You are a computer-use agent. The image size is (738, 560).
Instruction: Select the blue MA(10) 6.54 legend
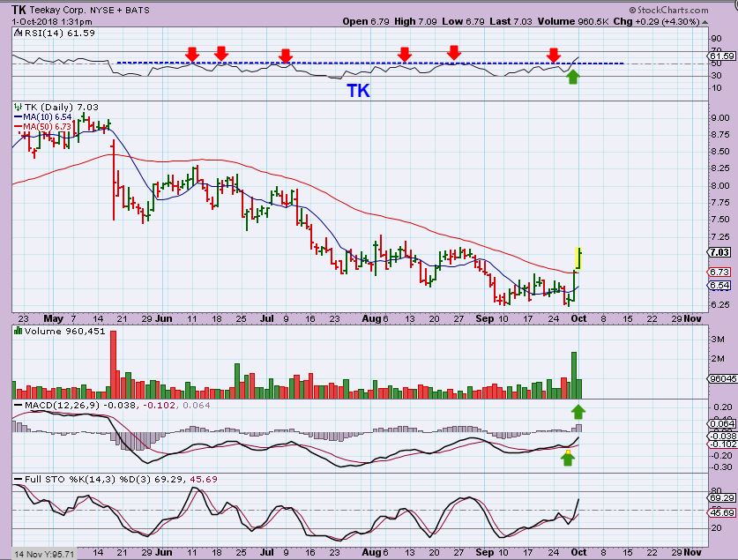43,116
